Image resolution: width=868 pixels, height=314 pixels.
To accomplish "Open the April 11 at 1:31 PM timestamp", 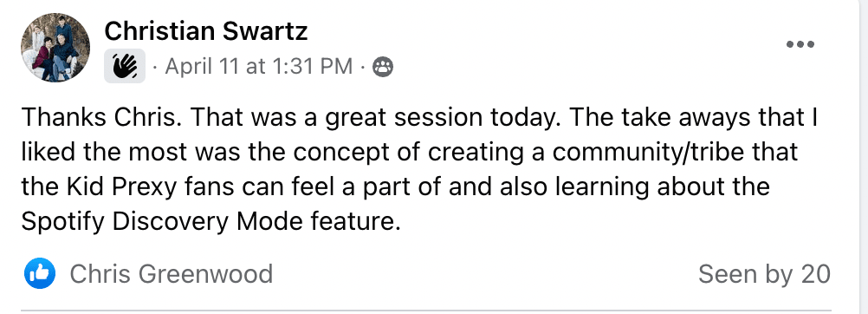I will (x=259, y=67).
